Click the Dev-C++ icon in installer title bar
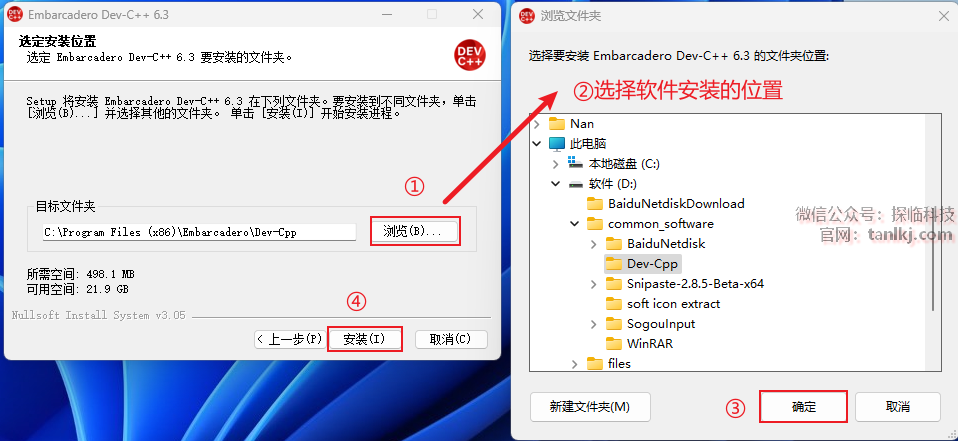 point(15,14)
